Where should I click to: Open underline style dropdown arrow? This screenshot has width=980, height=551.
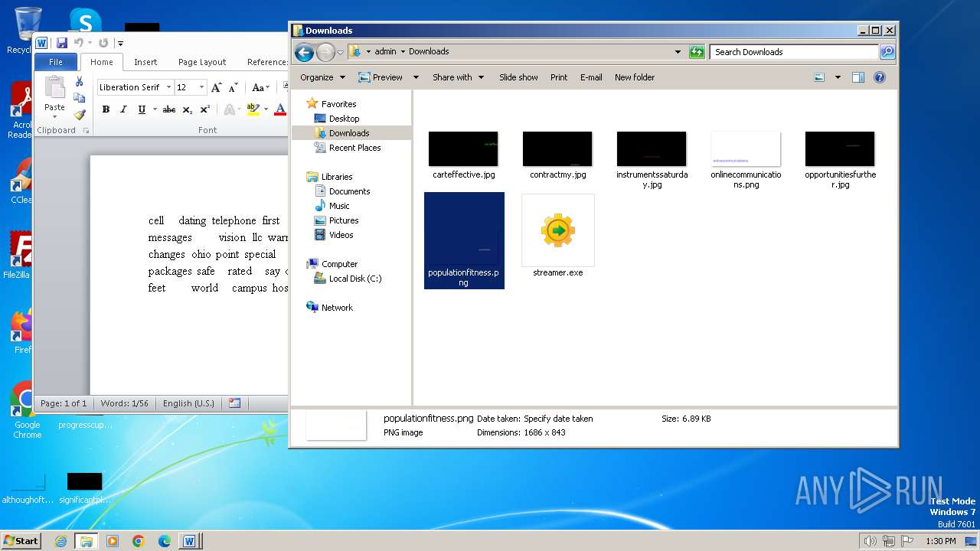pyautogui.click(x=155, y=109)
